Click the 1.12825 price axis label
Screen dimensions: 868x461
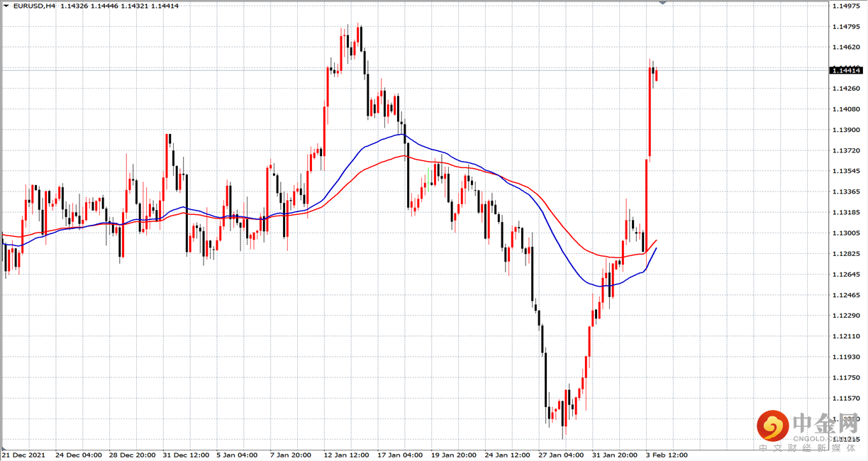click(847, 253)
